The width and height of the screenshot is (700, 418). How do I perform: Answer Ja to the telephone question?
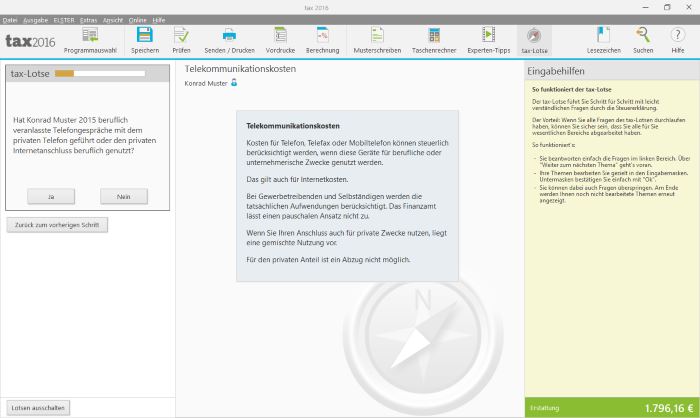51,196
